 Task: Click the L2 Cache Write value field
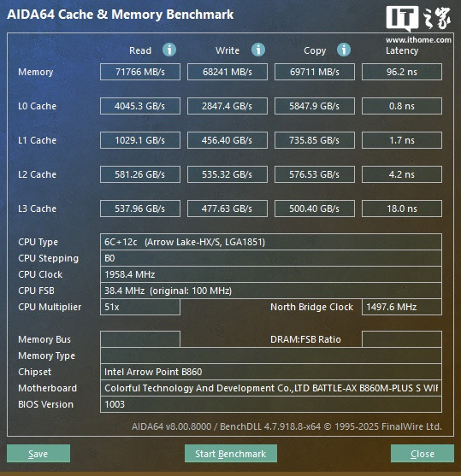click(228, 174)
